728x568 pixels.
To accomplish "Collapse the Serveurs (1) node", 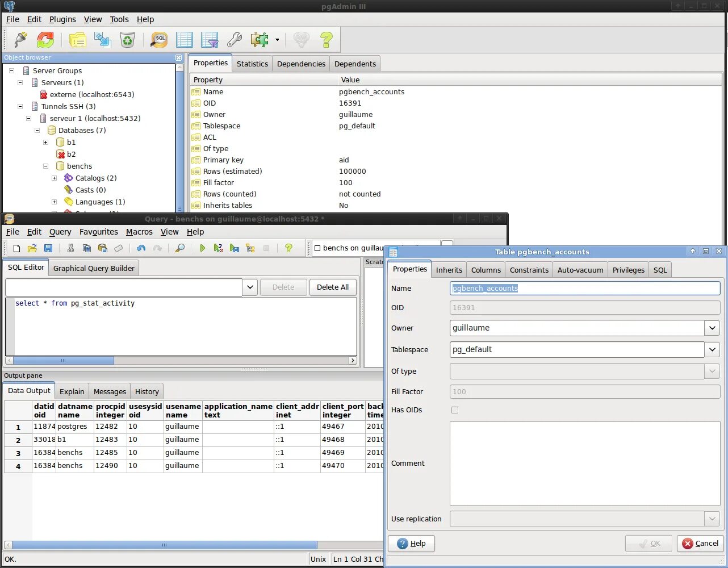I will (x=20, y=82).
